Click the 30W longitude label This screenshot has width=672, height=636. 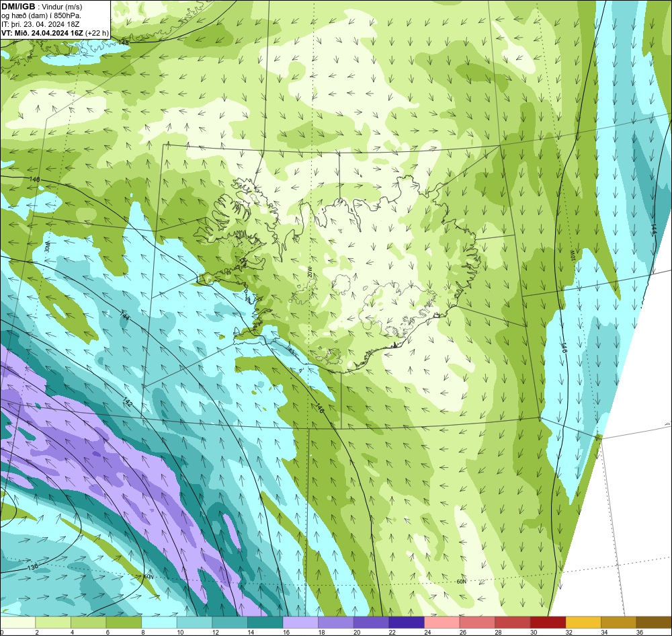click(x=48, y=246)
